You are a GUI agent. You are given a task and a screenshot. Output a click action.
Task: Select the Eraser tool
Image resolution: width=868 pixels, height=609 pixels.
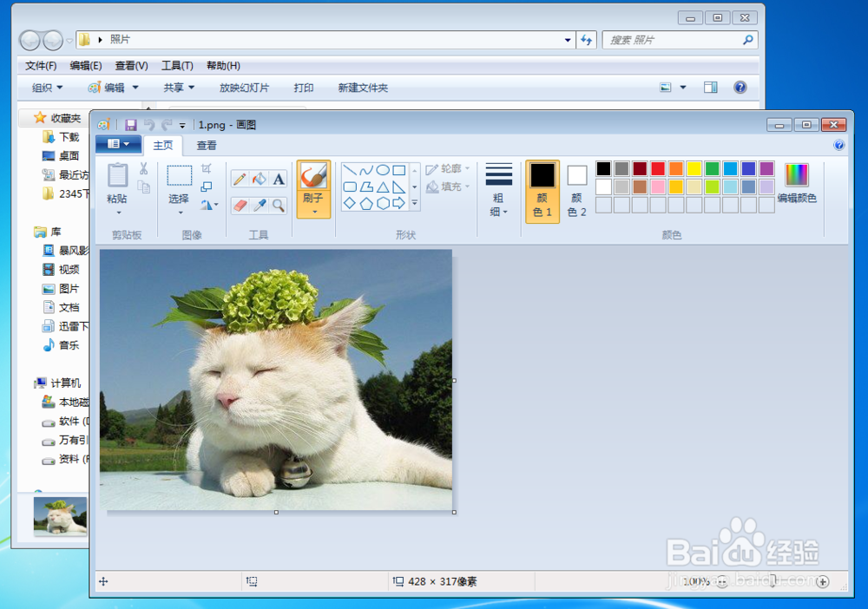point(240,206)
